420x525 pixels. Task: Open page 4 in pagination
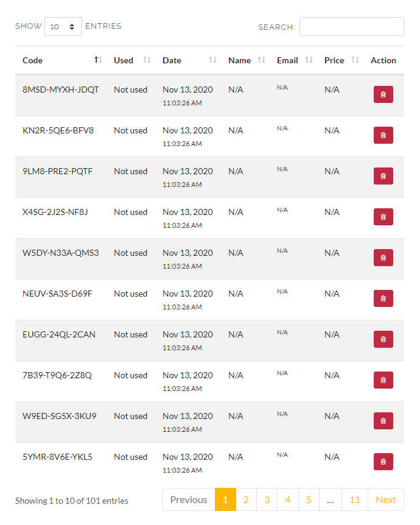click(288, 499)
